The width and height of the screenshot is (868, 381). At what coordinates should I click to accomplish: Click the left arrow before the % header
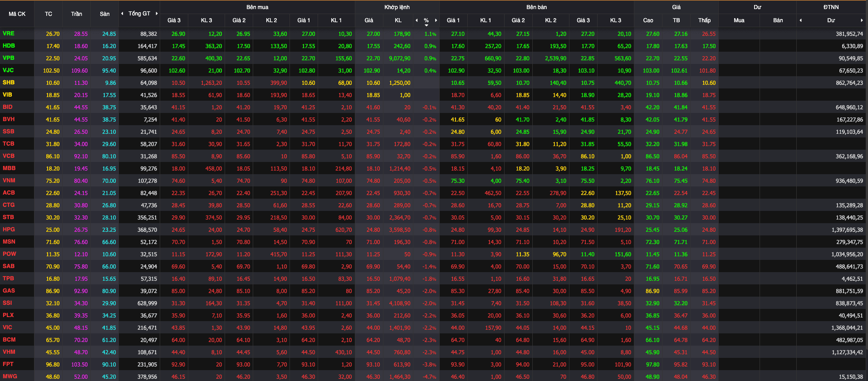point(417,20)
